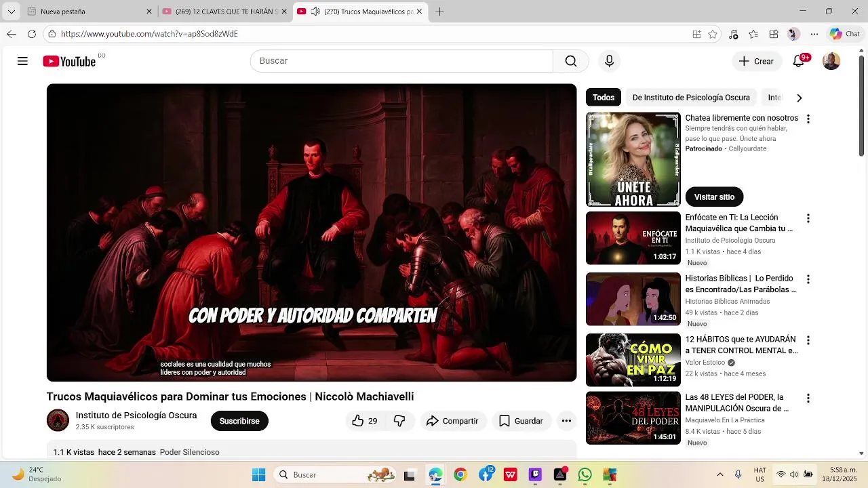Open the browser favorites list
This screenshot has height=488, width=868.
753,34
